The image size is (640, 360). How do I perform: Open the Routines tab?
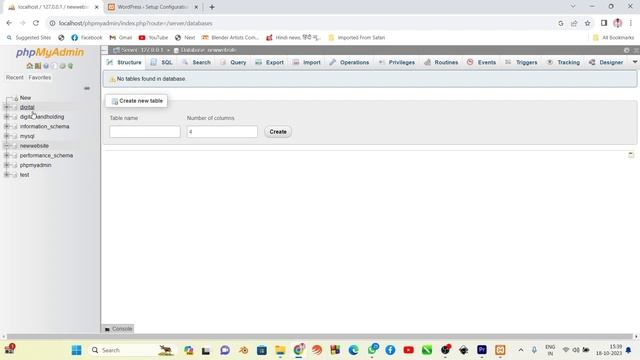point(441,62)
